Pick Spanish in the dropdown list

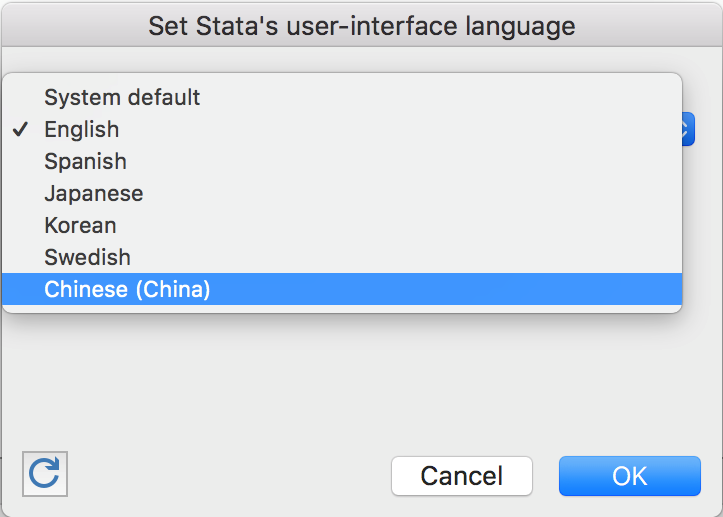(x=85, y=162)
